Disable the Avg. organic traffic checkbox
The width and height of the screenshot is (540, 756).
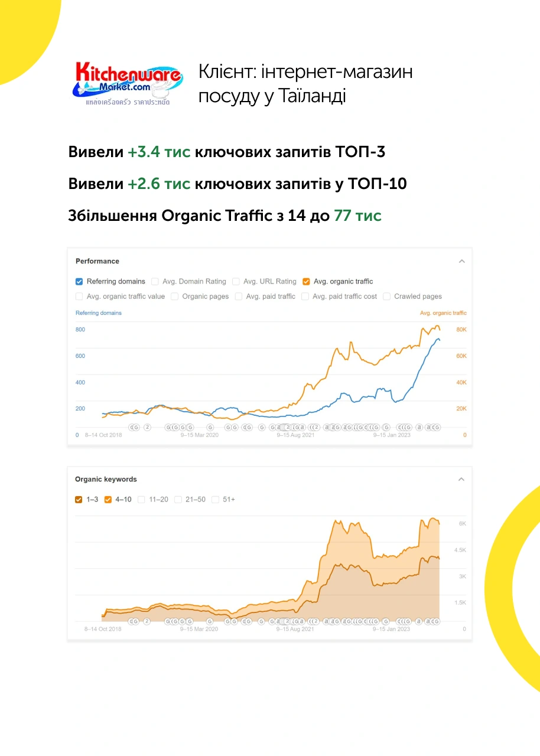306,282
